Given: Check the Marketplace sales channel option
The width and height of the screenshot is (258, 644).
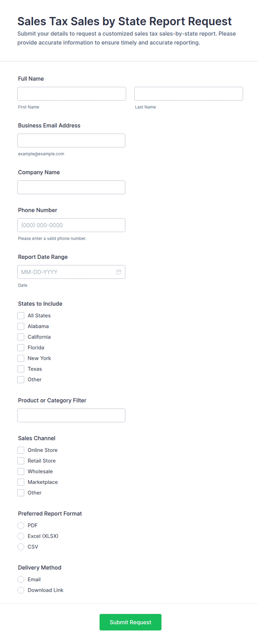Looking at the screenshot, I should point(21,482).
